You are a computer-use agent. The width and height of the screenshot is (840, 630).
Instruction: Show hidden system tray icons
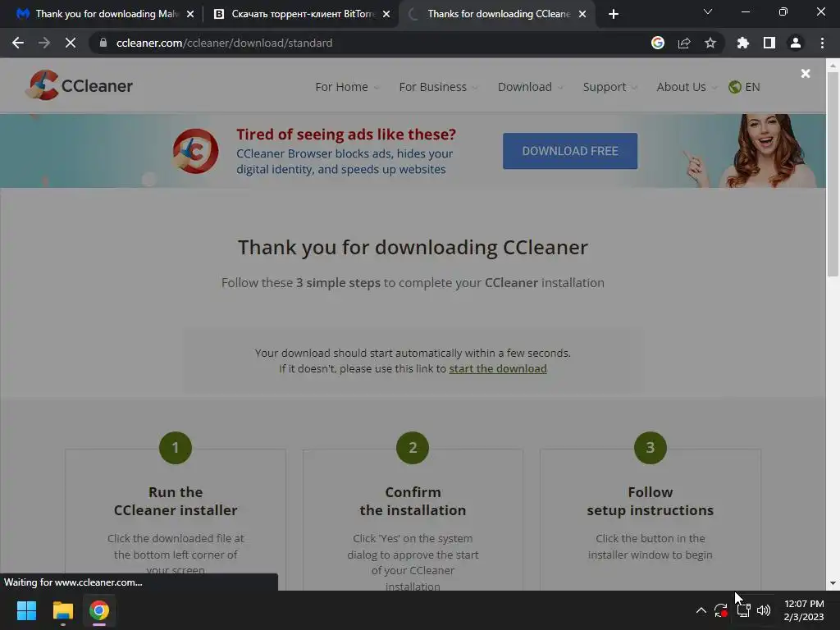(701, 610)
